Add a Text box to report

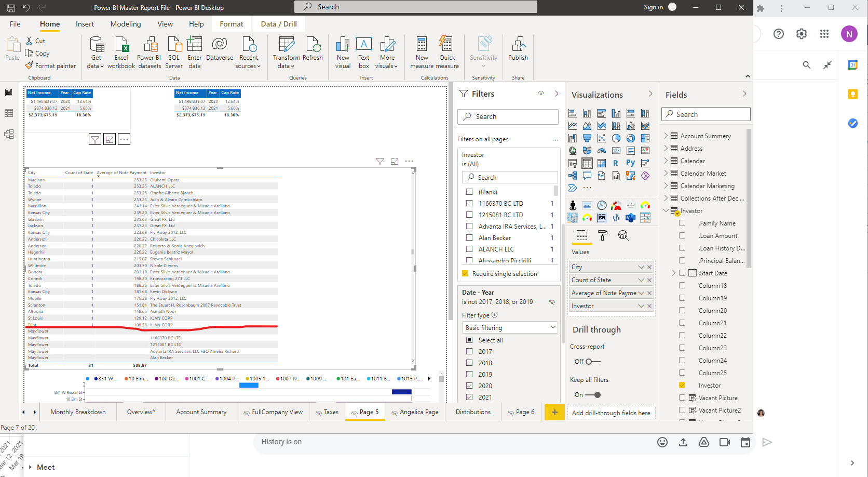point(364,52)
